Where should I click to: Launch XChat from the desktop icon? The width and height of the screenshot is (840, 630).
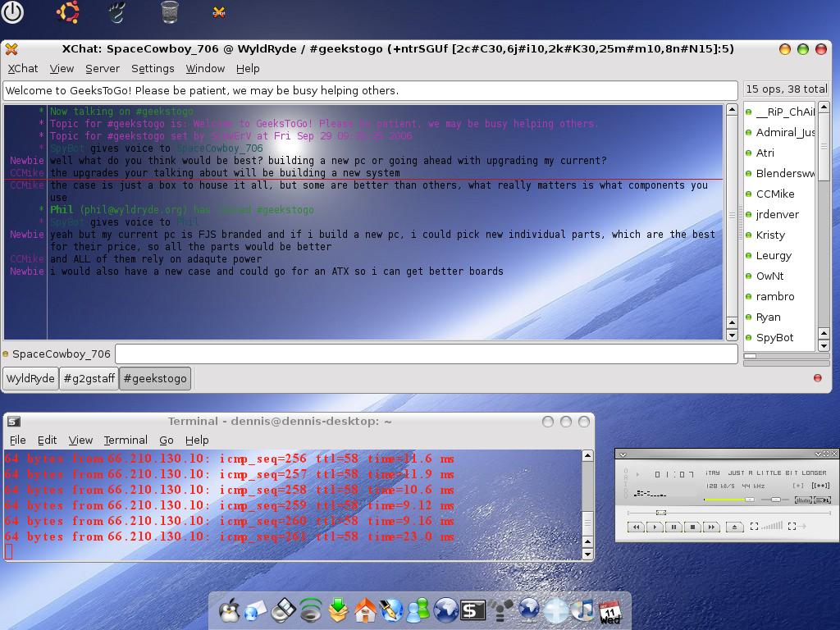218,11
